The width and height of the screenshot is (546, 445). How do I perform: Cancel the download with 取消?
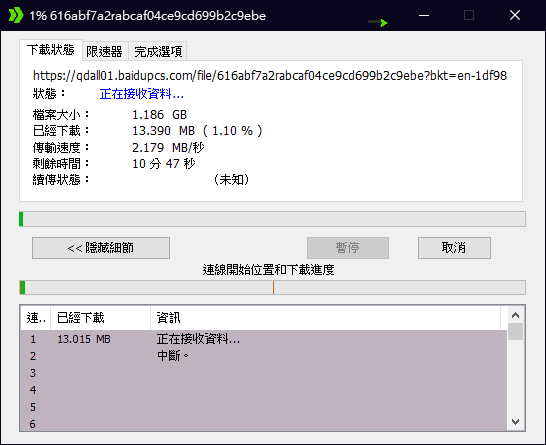(x=454, y=248)
